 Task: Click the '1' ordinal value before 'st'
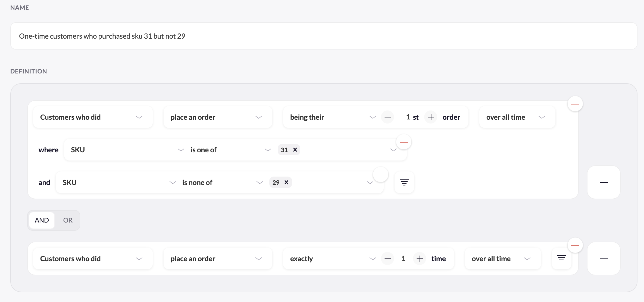pyautogui.click(x=408, y=117)
